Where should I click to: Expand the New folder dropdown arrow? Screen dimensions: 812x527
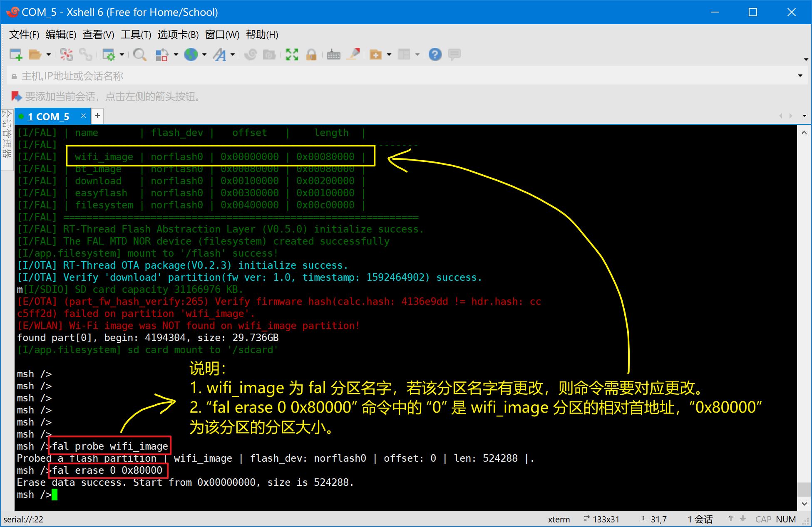pos(389,54)
